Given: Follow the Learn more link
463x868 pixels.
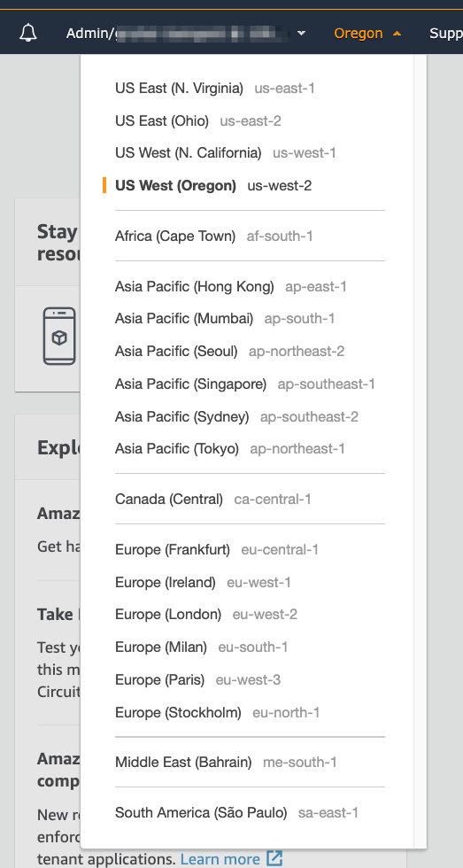Looking at the screenshot, I should click(x=220, y=859).
